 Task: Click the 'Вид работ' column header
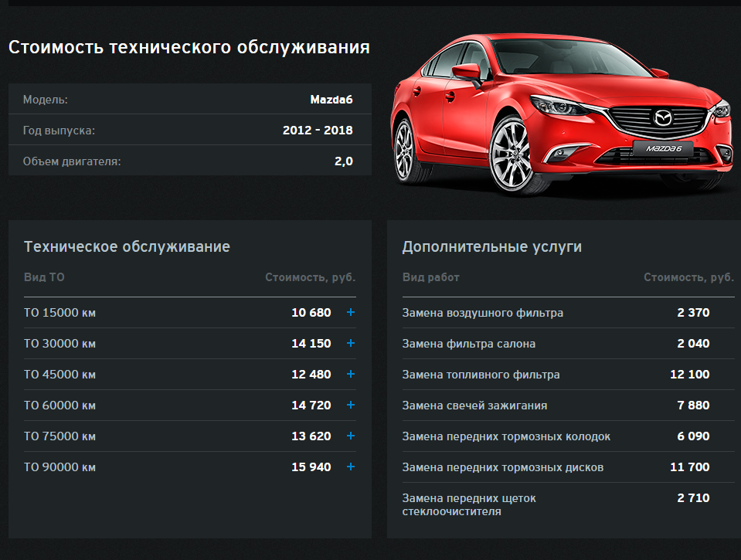pyautogui.click(x=431, y=277)
